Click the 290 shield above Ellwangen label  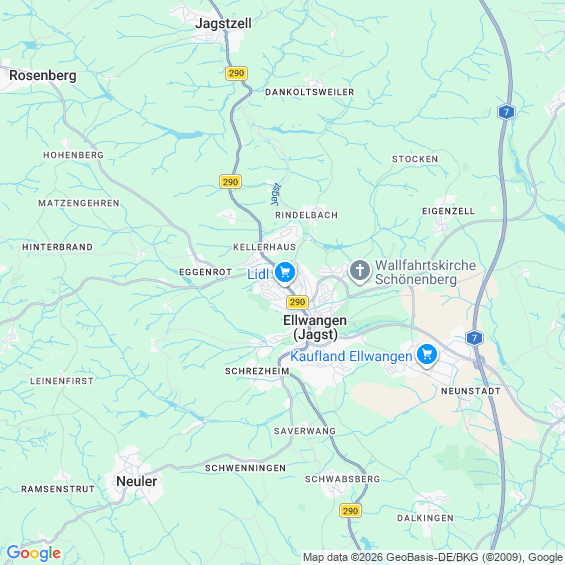coord(297,302)
